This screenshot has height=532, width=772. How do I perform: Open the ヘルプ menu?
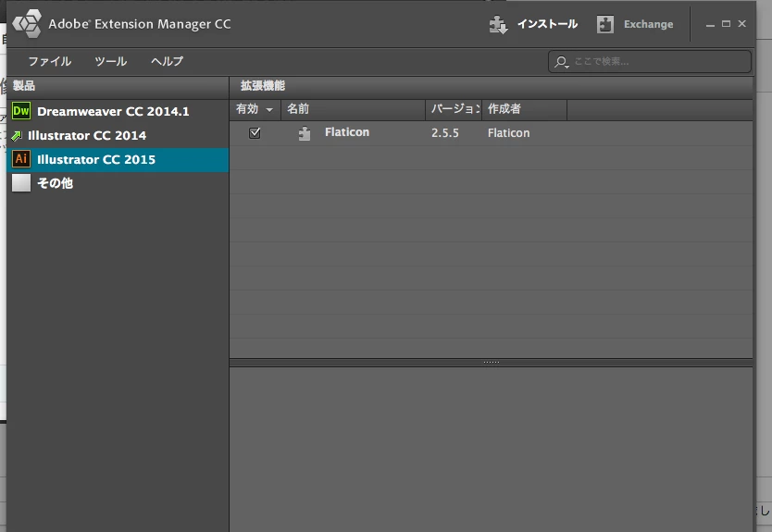167,61
